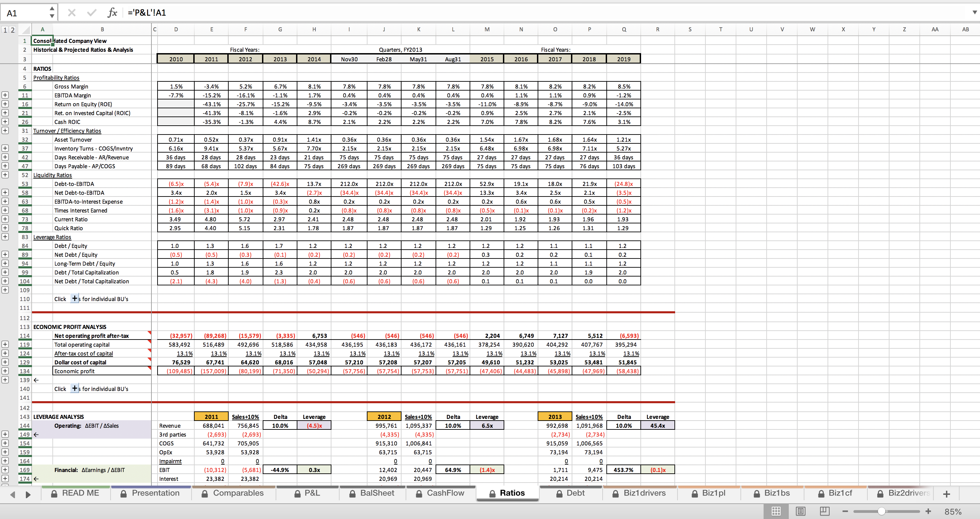Add a new sheet with plus button
This screenshot has height=519, width=980.
[x=947, y=494]
